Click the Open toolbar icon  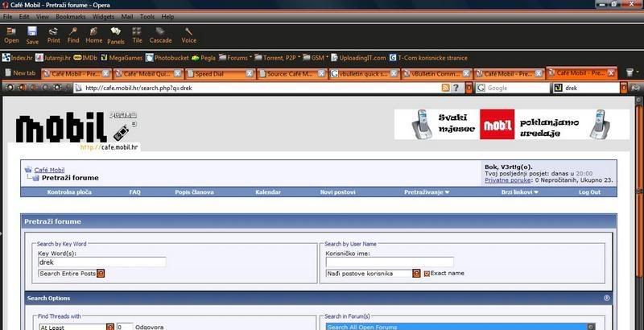[11, 35]
